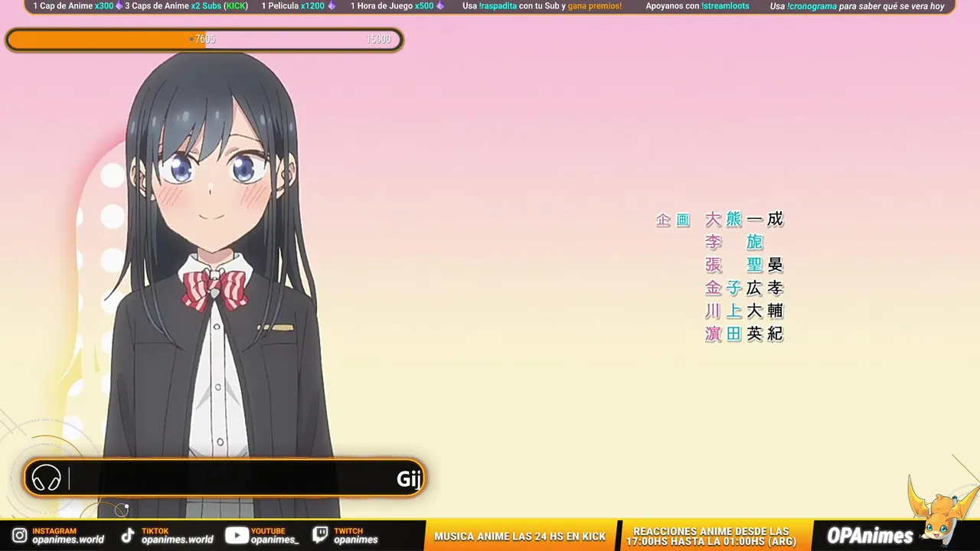Open the opanimes_ YouTube handle

tap(275, 540)
